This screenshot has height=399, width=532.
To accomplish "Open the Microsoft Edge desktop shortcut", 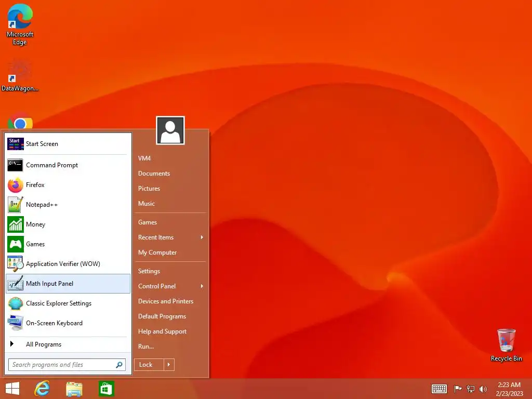I will pos(20,24).
